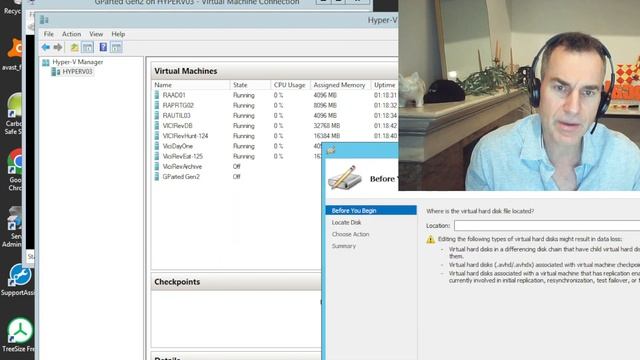
Task: Select the VICIRevHunt-124 virtual machine
Action: click(185, 136)
